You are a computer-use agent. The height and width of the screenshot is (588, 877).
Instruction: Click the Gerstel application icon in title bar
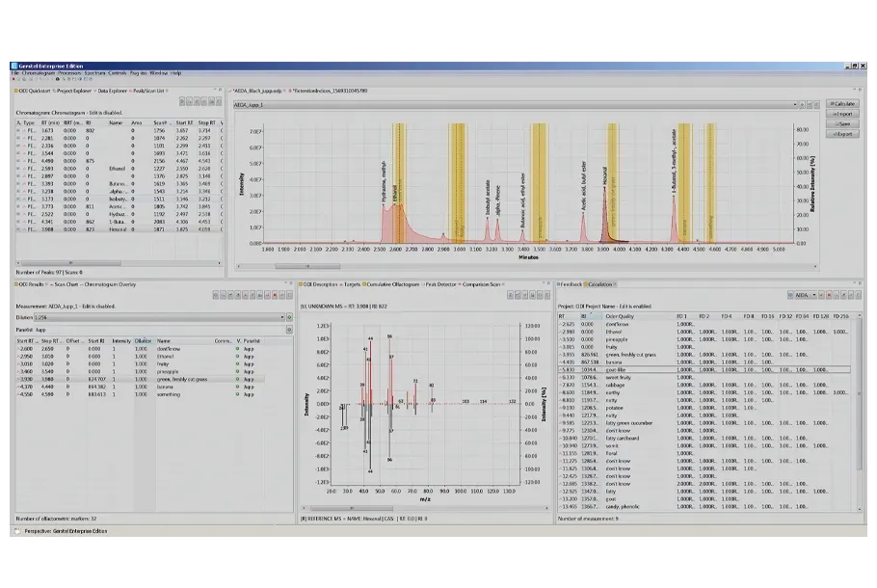coord(13,66)
